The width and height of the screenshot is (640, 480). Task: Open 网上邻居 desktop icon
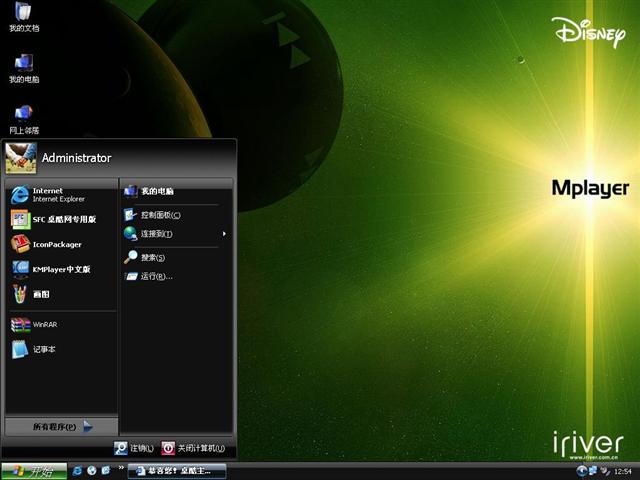click(x=24, y=120)
